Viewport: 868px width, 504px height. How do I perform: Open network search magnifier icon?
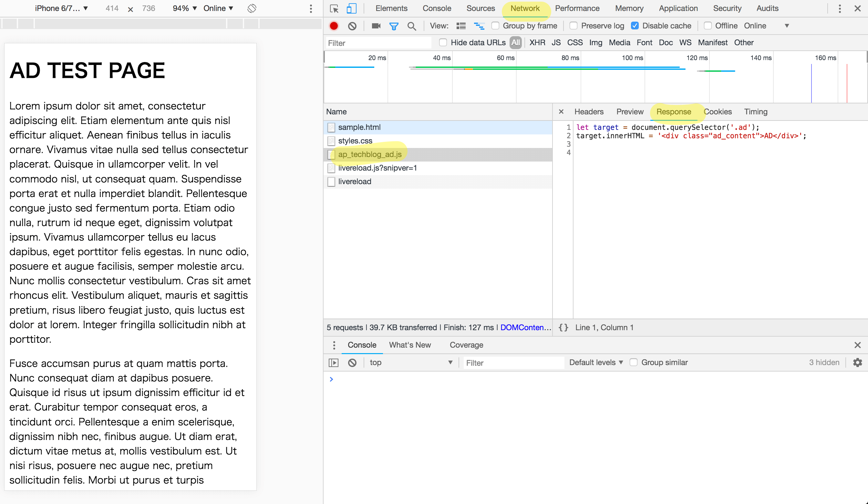click(x=412, y=26)
